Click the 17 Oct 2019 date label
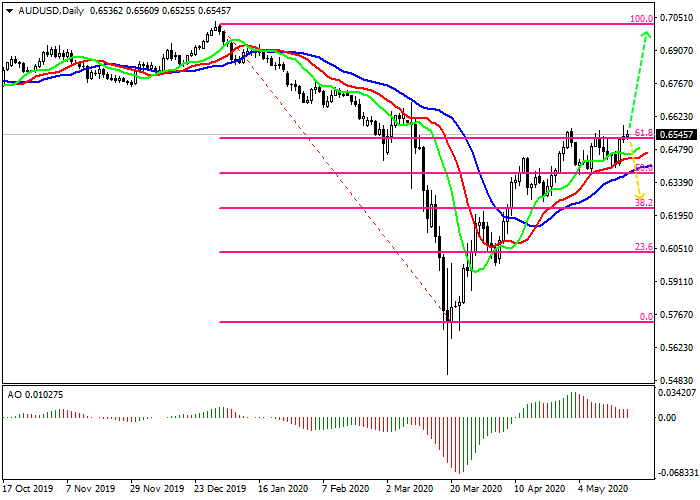The width and height of the screenshot is (700, 500). (26, 489)
